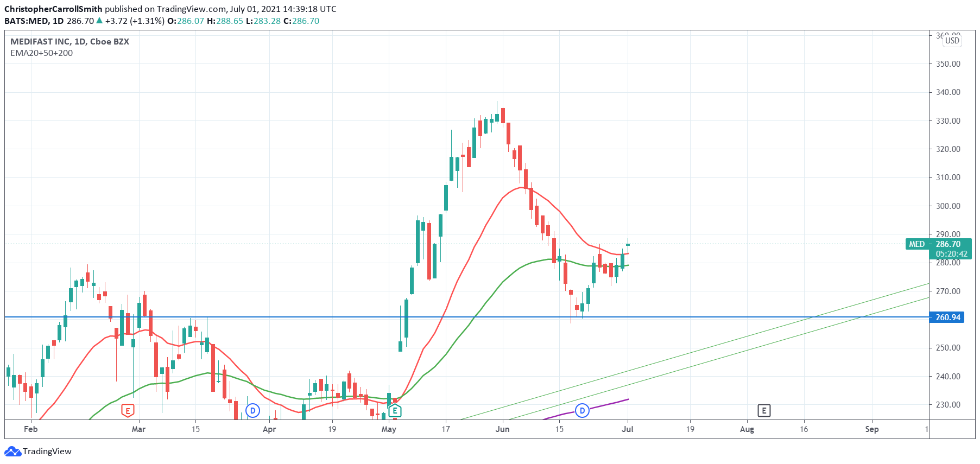The width and height of the screenshot is (980, 464).
Task: Click the +3.72 (+1.31%) change value
Action: pos(135,21)
